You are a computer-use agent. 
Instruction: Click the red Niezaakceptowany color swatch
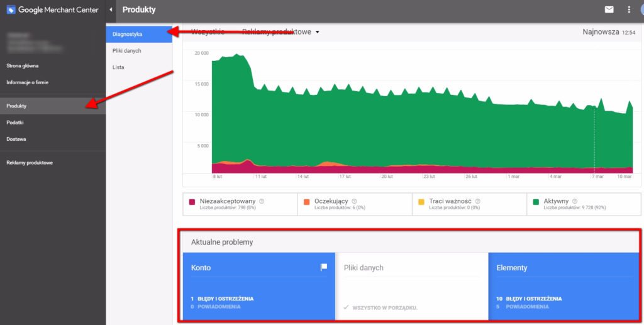[192, 202]
